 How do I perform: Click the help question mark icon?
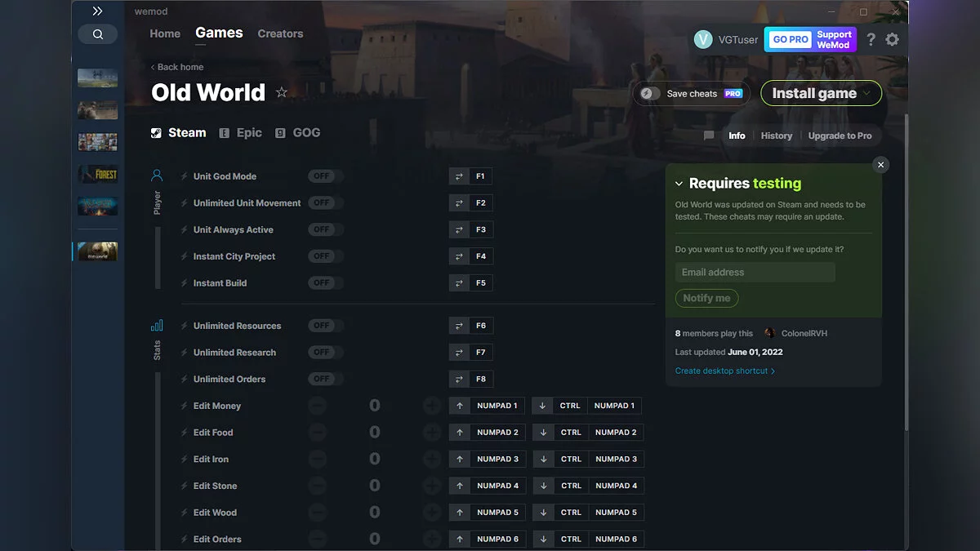click(x=870, y=38)
